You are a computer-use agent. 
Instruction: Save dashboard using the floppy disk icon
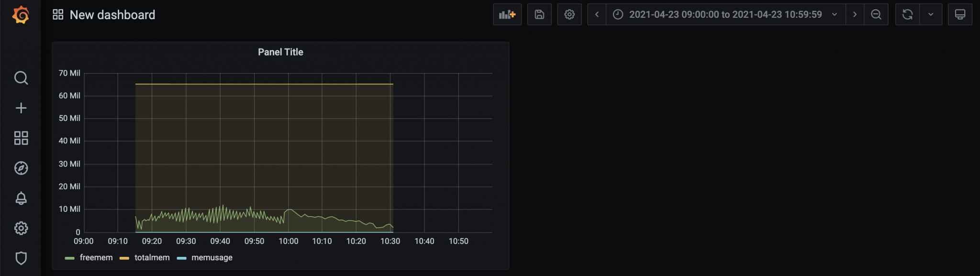(x=539, y=14)
